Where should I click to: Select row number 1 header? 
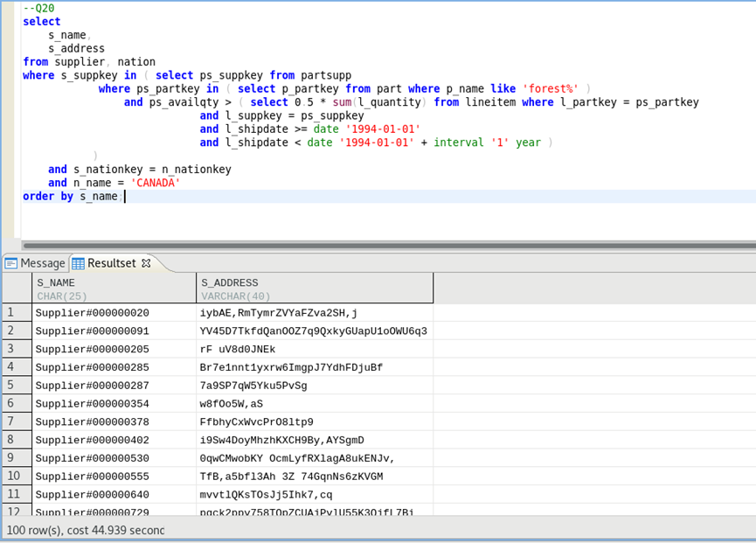[x=17, y=312]
